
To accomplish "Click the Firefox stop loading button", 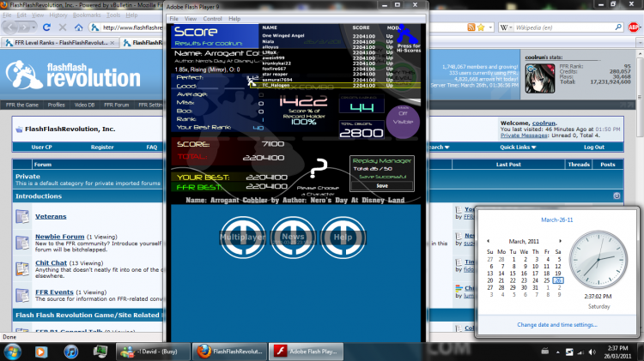I will coord(63,27).
